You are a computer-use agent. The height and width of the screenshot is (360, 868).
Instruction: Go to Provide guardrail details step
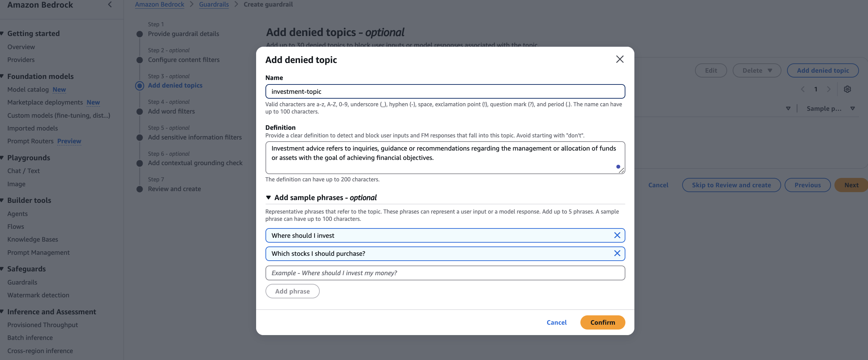point(183,34)
